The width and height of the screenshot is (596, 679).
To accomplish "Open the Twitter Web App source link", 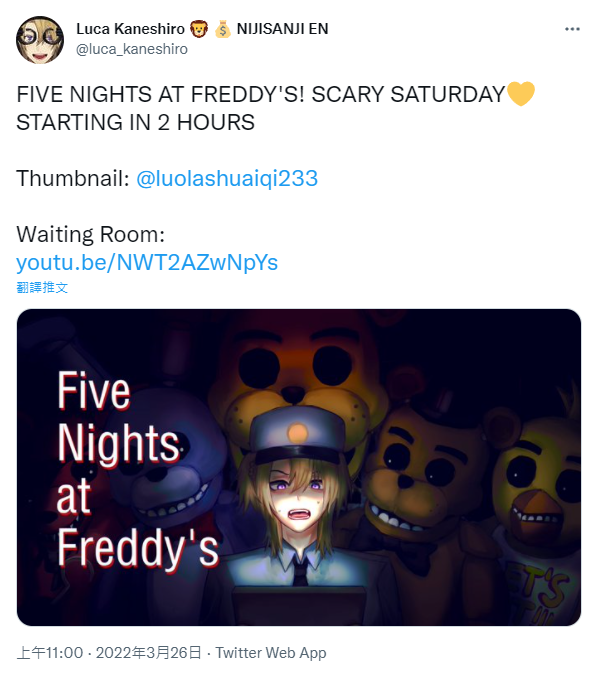I will [271, 652].
